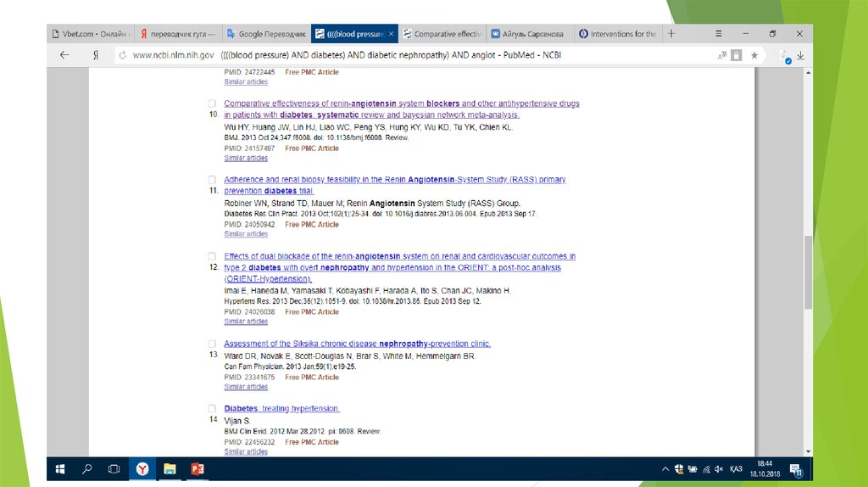This screenshot has width=868, height=487.
Task: Open the KA3 keyboard language selector
Action: tap(736, 468)
